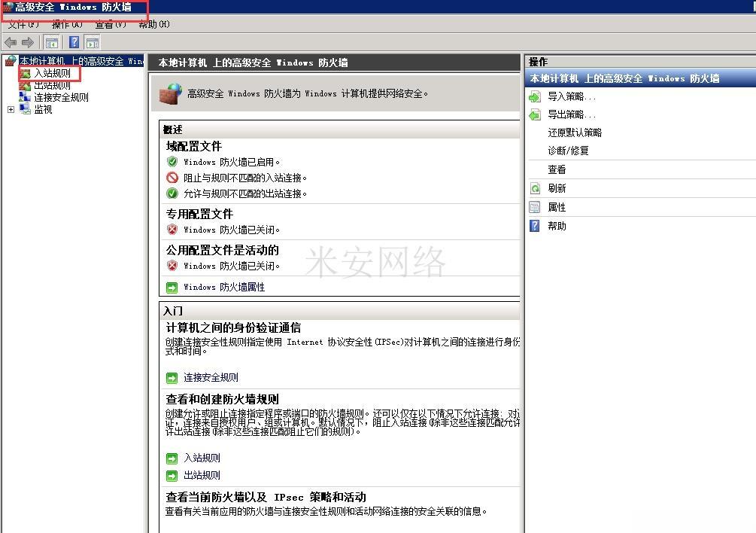Open the Windows 防火墙属性 link
Image resolution: width=756 pixels, height=533 pixels.
224,288
